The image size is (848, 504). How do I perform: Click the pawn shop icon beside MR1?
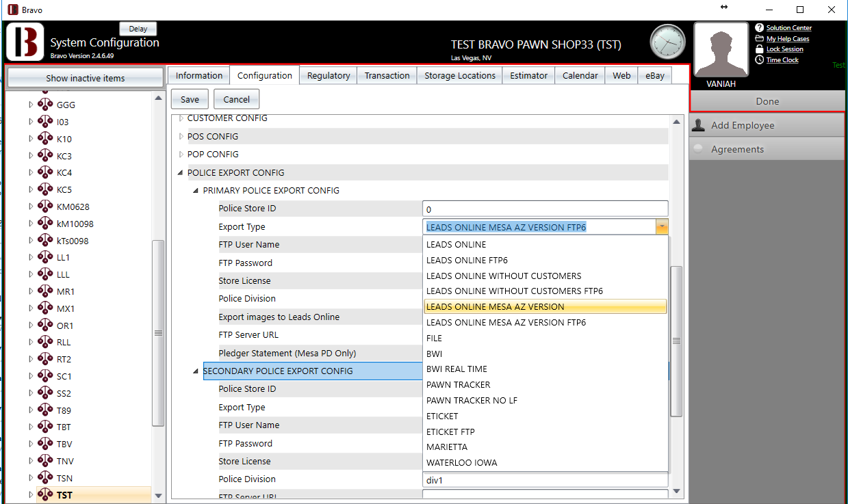coord(45,291)
